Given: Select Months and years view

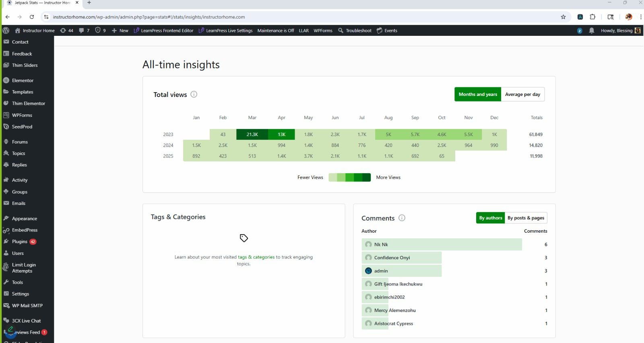Looking at the screenshot, I should click(478, 94).
